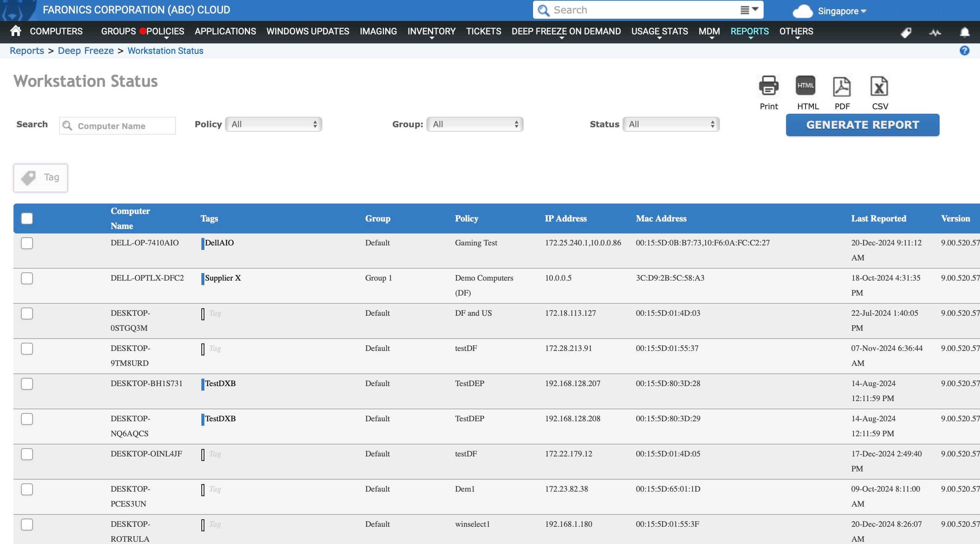
Task: Open the activity pulse icon in navbar
Action: click(x=935, y=33)
